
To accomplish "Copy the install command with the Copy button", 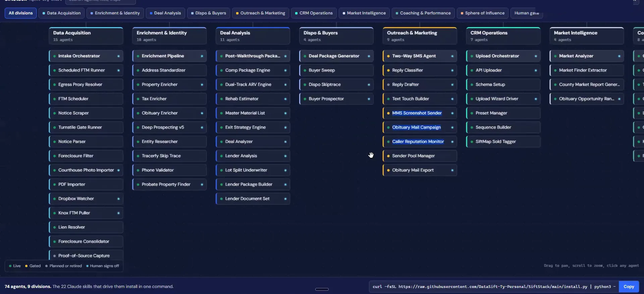I will pyautogui.click(x=629, y=287).
